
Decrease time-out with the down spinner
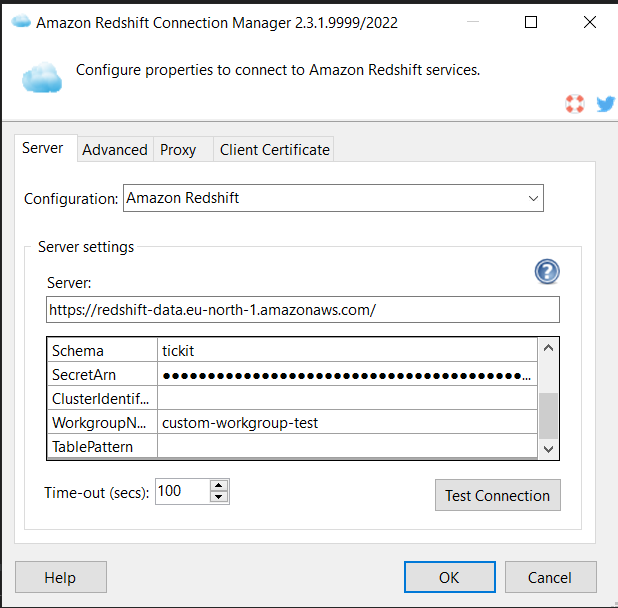219,497
